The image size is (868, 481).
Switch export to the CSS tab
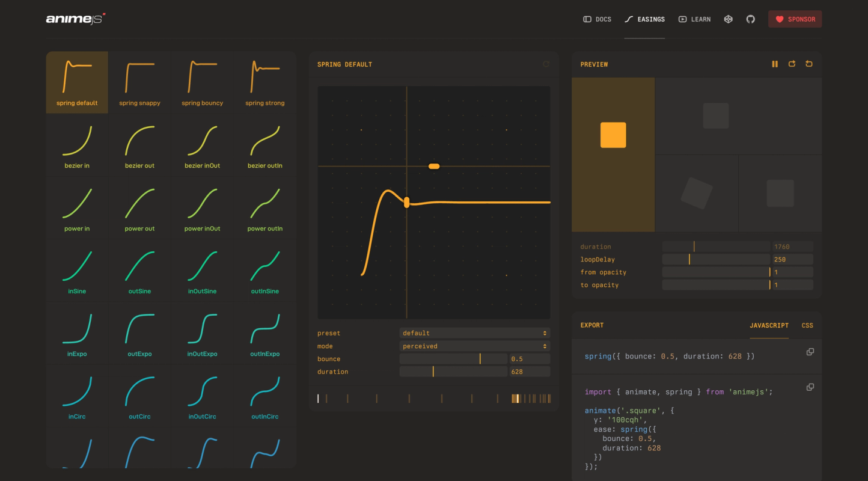click(x=807, y=325)
